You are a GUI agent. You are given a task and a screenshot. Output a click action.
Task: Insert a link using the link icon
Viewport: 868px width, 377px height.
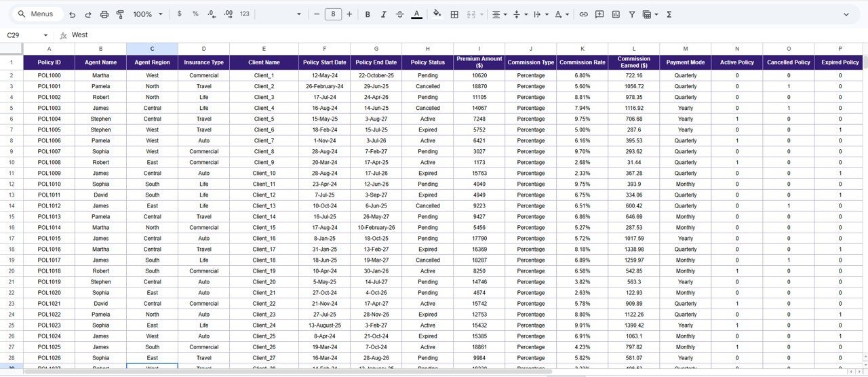tap(583, 14)
